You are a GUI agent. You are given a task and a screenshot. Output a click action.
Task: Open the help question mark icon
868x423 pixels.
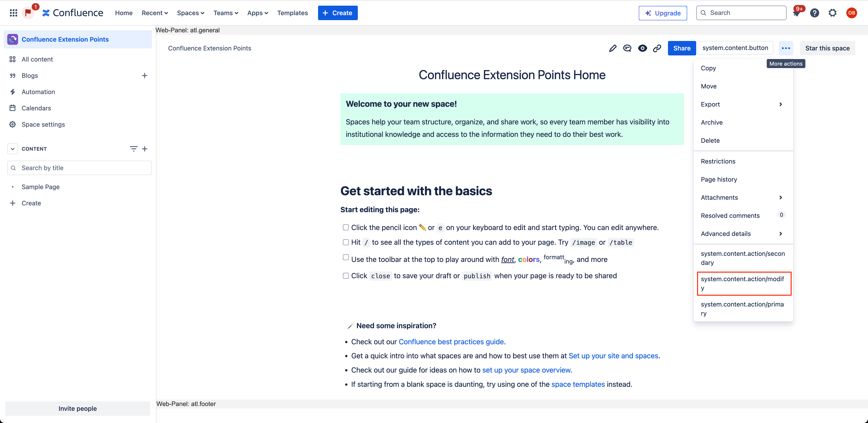pyautogui.click(x=815, y=13)
